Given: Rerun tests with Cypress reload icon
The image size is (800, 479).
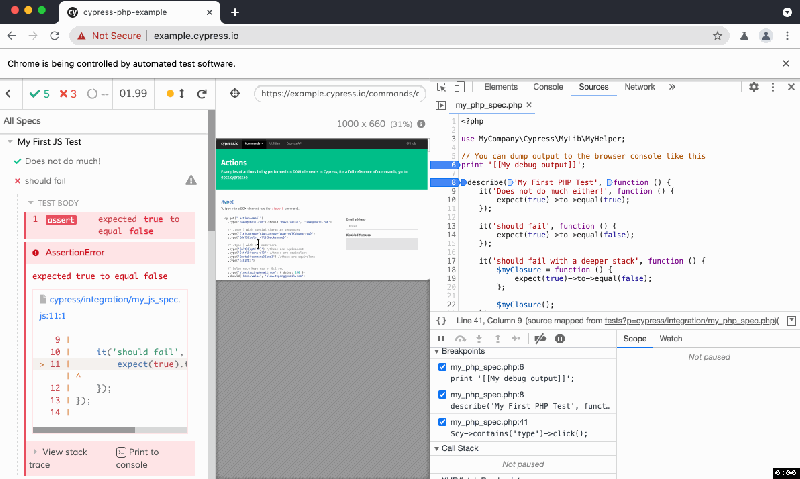Looking at the screenshot, I should (x=202, y=93).
